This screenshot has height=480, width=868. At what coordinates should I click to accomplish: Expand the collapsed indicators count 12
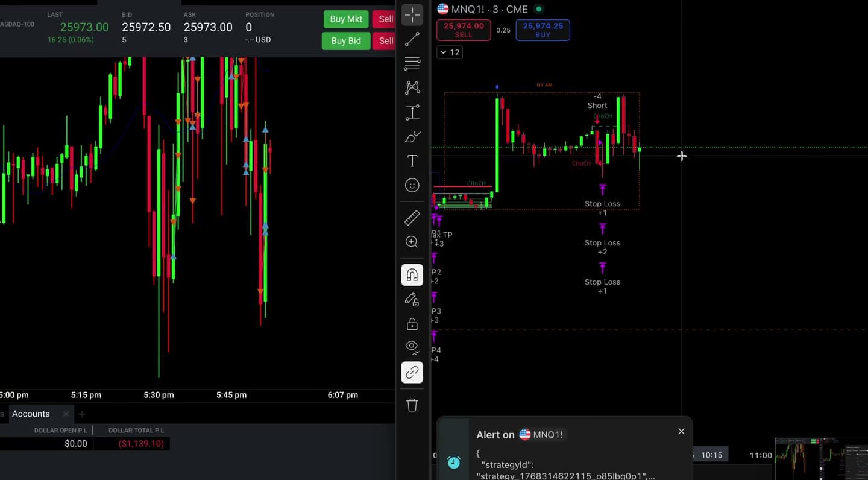449,52
